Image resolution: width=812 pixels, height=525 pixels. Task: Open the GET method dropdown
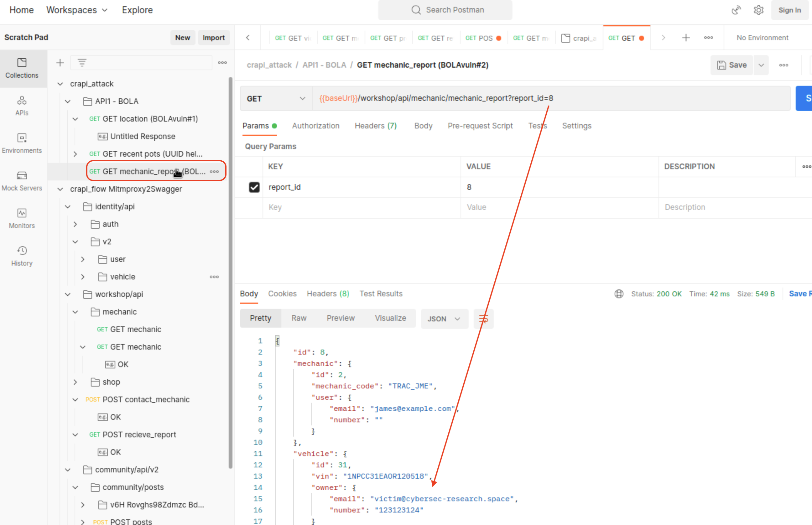click(275, 99)
